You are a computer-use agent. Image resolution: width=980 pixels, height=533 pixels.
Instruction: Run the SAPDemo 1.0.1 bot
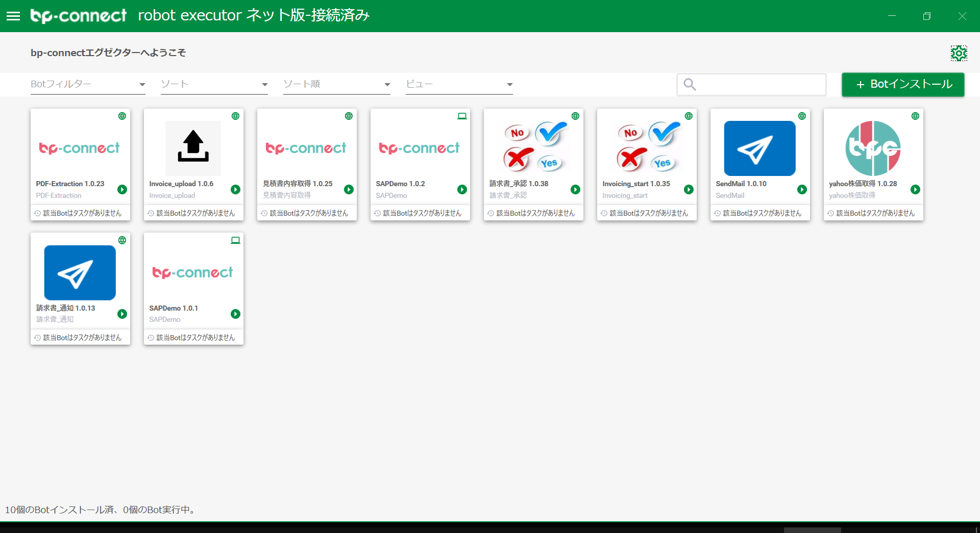click(x=235, y=314)
